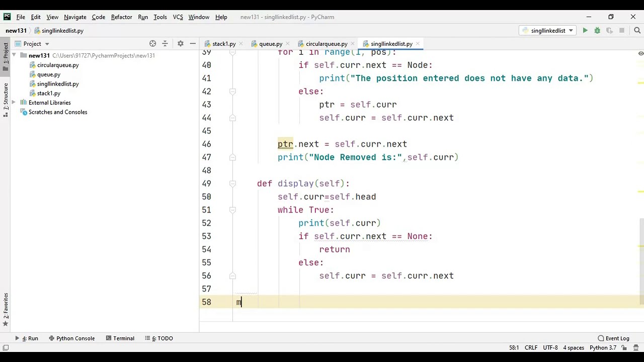
Task: Click the Python 3.7 interpreter selector
Action: 603,348
